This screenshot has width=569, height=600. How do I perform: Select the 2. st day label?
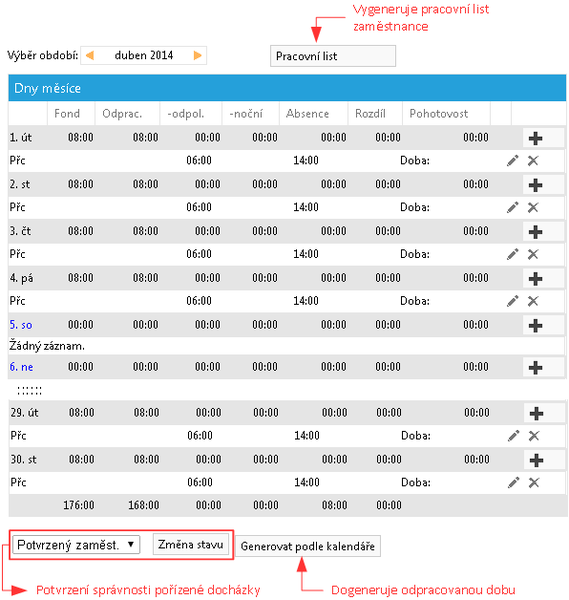(x=20, y=184)
